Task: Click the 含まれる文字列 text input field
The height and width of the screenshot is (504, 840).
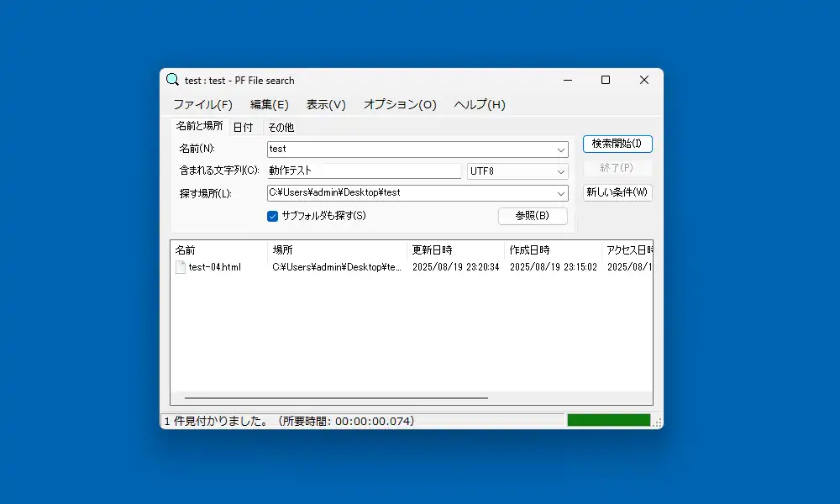Action: (361, 171)
